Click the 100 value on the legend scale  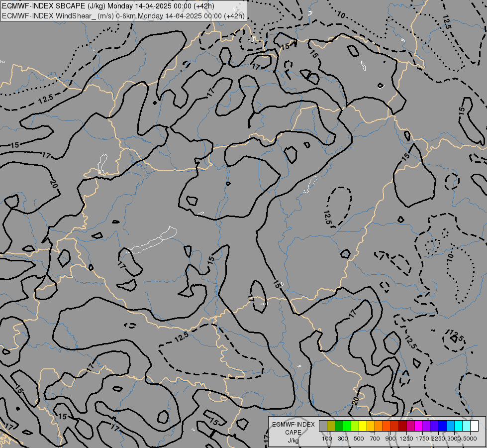pyautogui.click(x=327, y=439)
